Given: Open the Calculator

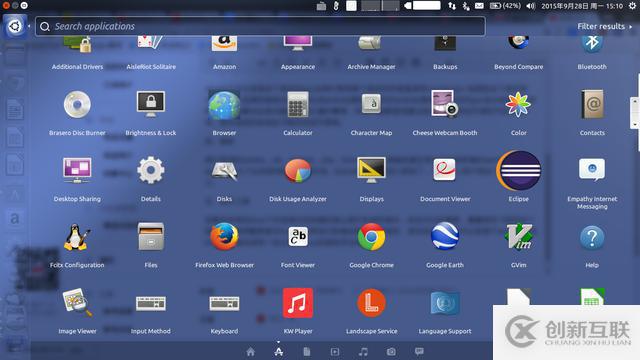Looking at the screenshot, I should (298, 104).
